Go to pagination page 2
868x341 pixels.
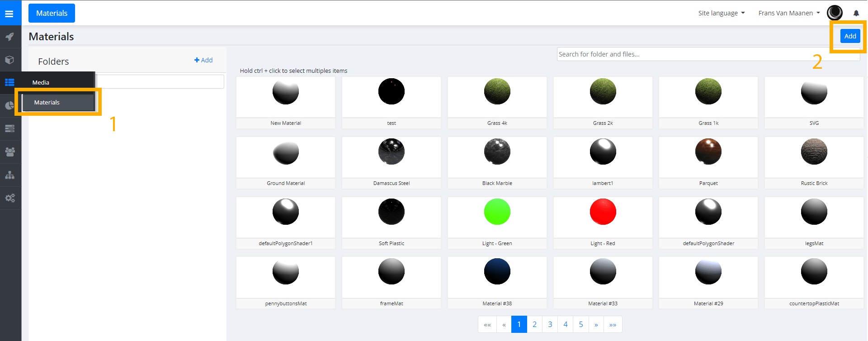[x=534, y=324]
